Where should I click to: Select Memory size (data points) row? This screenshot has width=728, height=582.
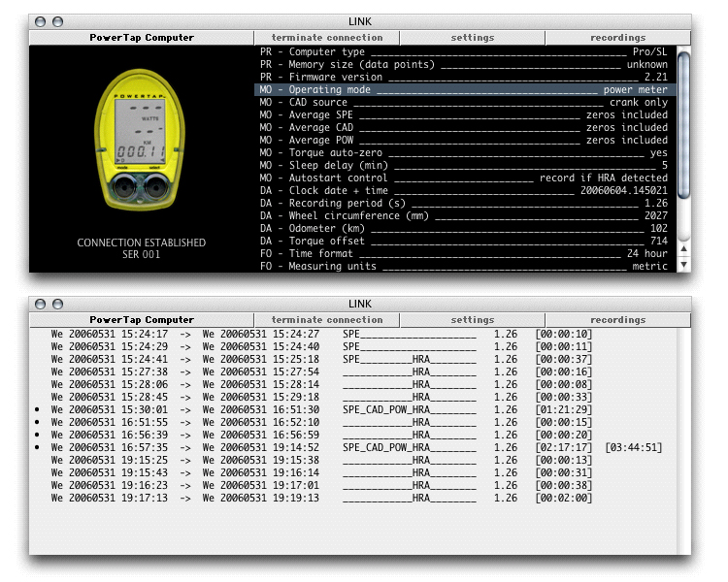[465, 65]
